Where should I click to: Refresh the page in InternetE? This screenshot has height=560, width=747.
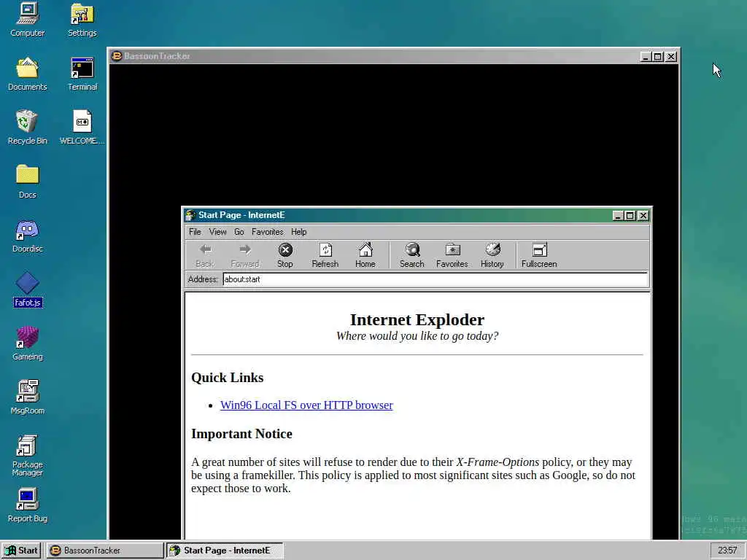pos(325,256)
